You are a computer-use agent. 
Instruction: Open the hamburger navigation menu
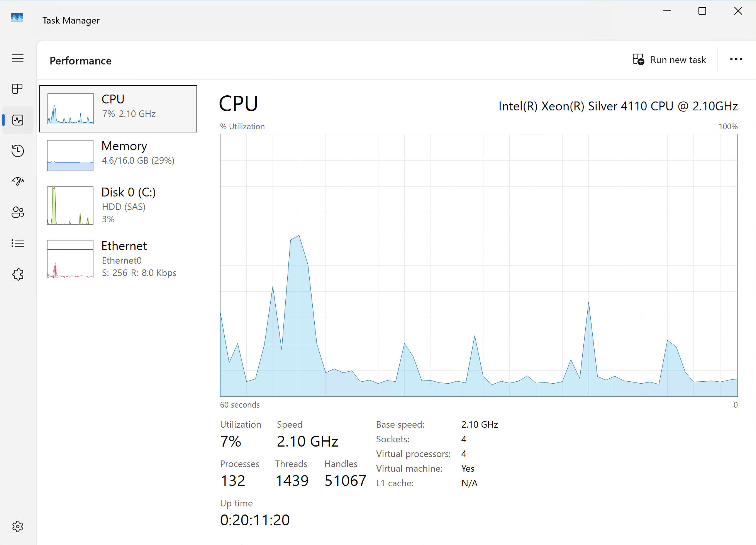[18, 58]
